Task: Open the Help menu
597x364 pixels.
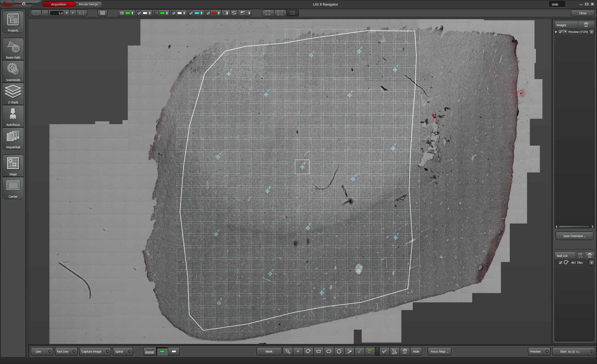Action: (555, 4)
